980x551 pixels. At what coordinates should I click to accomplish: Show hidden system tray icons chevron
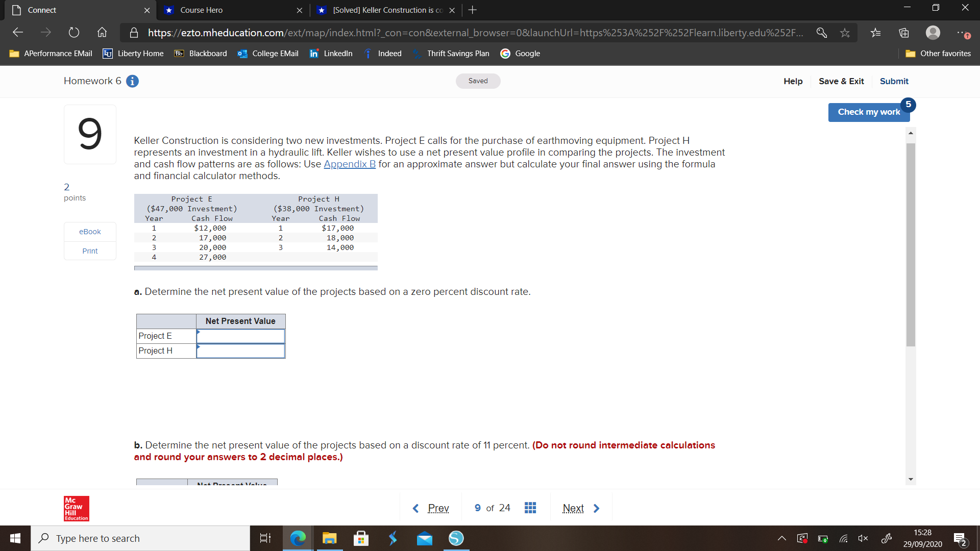point(781,538)
